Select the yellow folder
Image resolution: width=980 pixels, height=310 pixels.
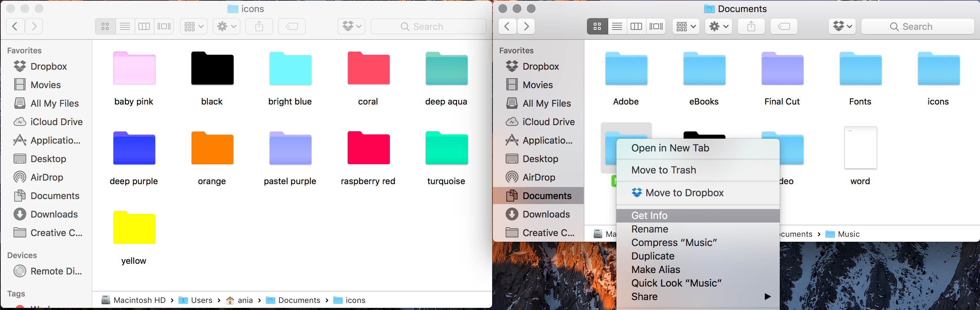point(134,228)
